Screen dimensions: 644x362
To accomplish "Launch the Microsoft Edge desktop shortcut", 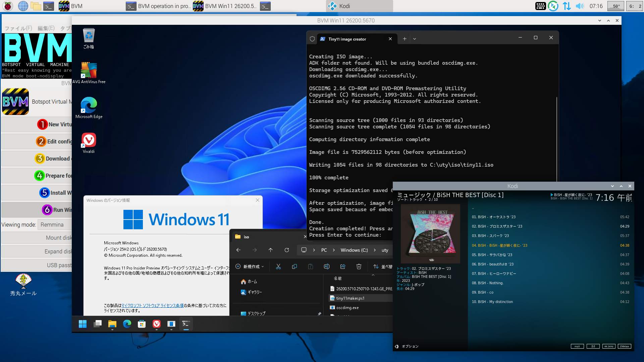I will (x=89, y=108).
